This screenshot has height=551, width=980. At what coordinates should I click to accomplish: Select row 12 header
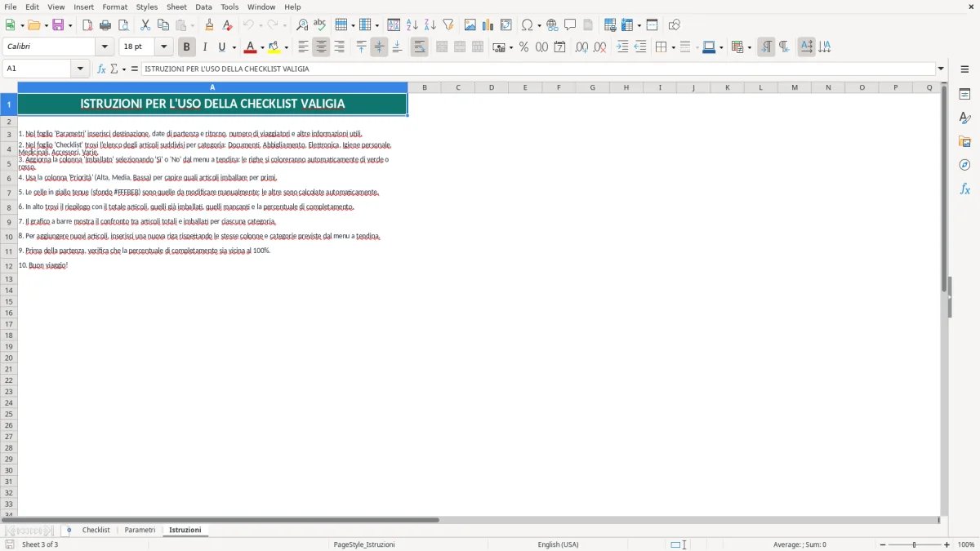click(x=9, y=266)
